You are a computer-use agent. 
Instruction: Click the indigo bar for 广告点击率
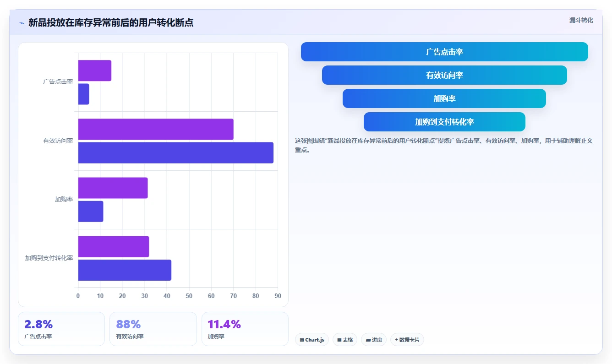coord(84,94)
